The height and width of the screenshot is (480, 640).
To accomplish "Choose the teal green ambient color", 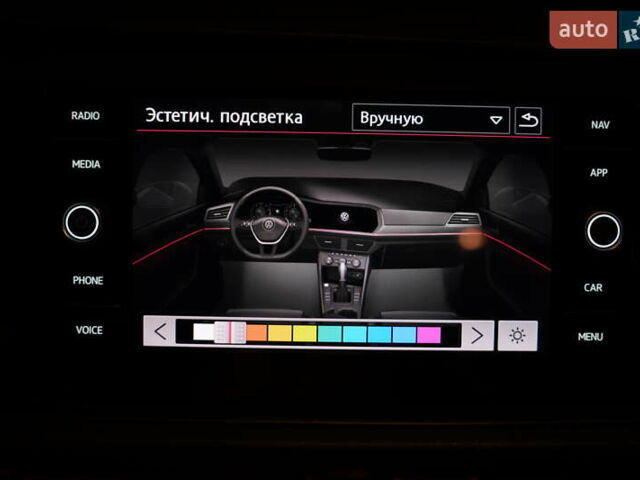I will point(329,334).
